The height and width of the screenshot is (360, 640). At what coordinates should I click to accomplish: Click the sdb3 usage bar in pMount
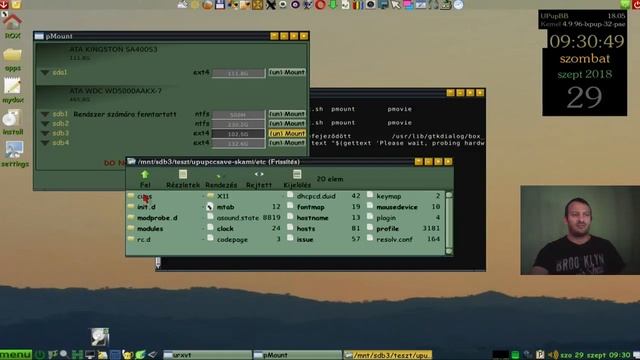pos(238,133)
